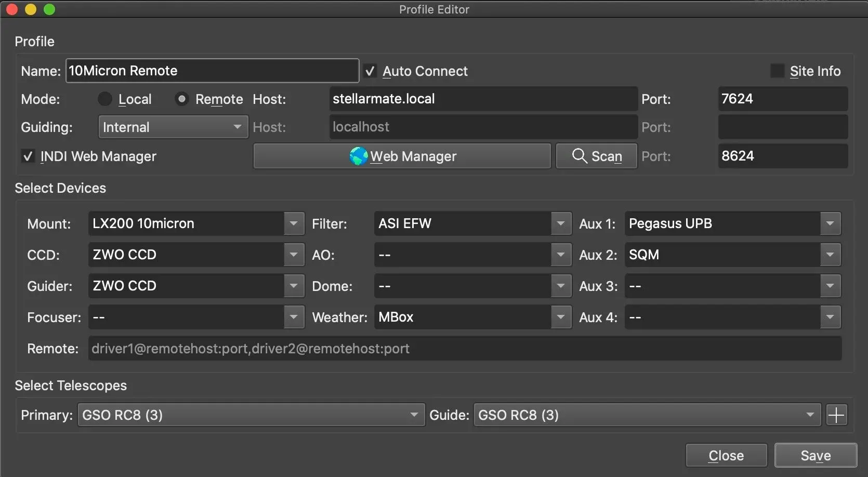The height and width of the screenshot is (477, 868).
Task: Select the Local mode radio button
Action: (x=106, y=99)
